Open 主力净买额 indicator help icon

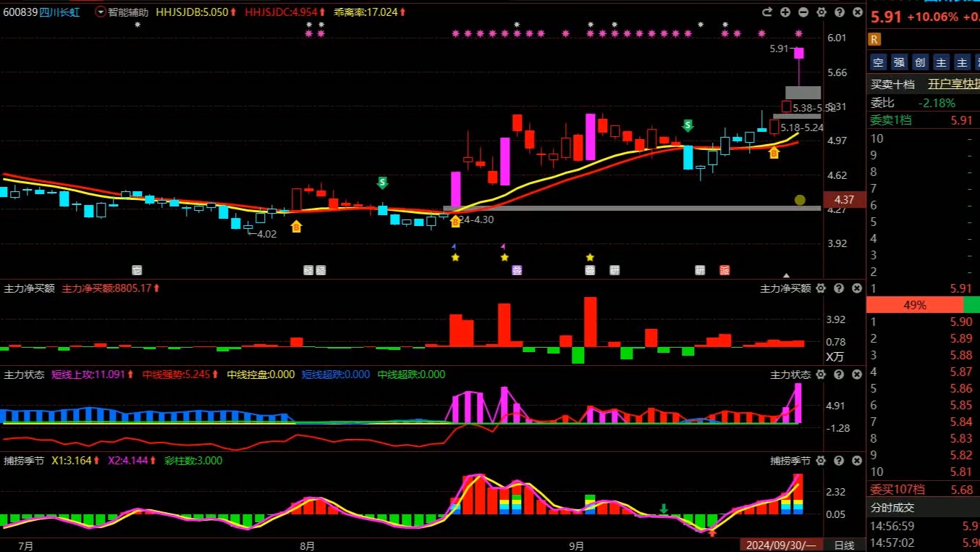click(839, 288)
